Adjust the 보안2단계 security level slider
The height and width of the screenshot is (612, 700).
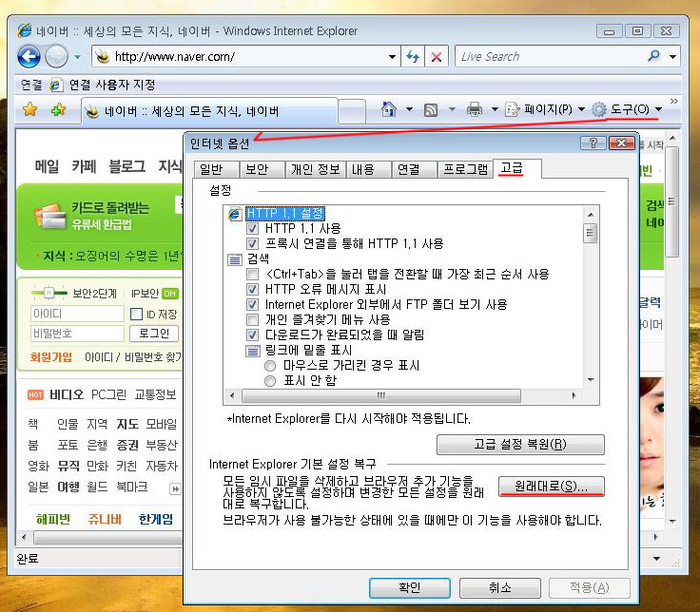coord(49,293)
